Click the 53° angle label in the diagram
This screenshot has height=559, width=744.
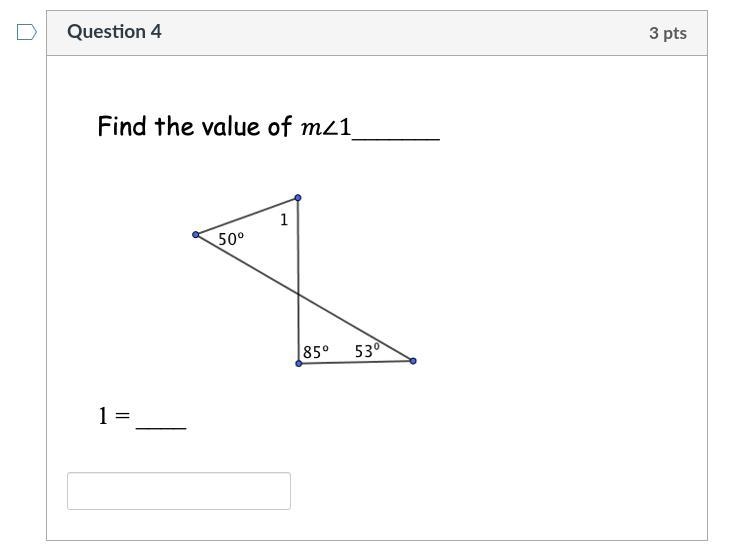pos(367,350)
